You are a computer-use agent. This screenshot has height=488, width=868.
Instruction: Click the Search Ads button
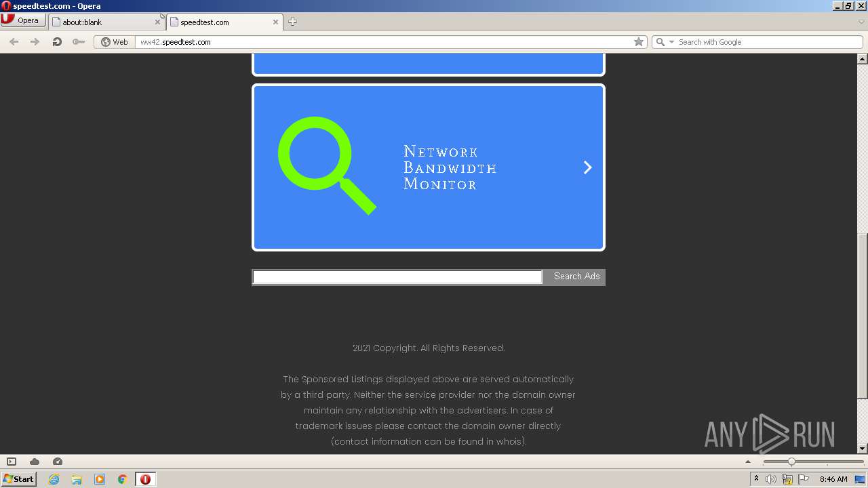pos(576,277)
